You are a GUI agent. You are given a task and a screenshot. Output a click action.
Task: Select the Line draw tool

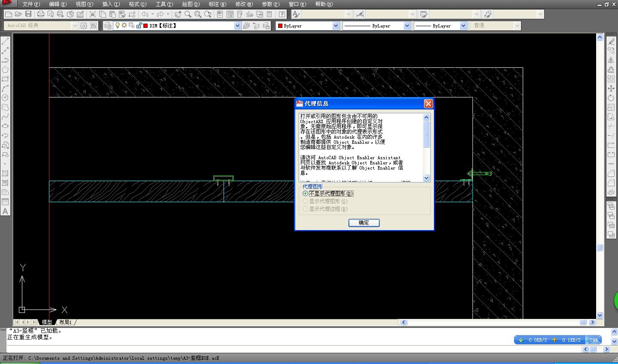coord(5,42)
